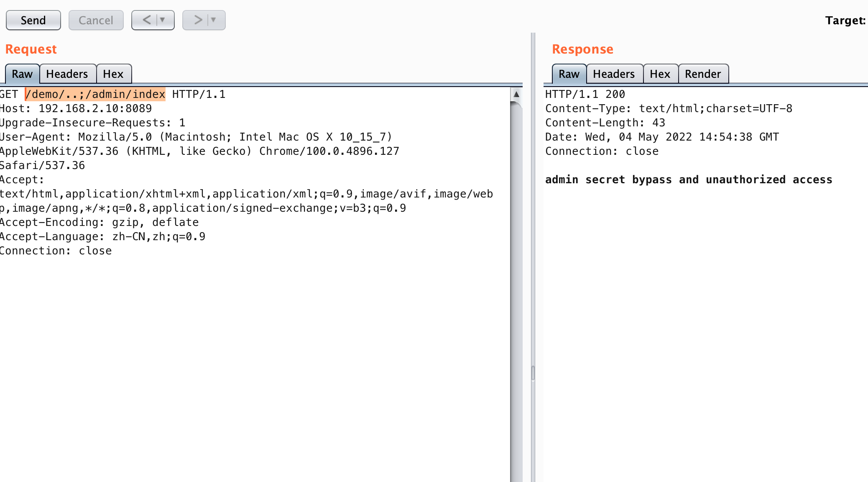
Task: Open the back history dropdown arrow
Action: [163, 20]
